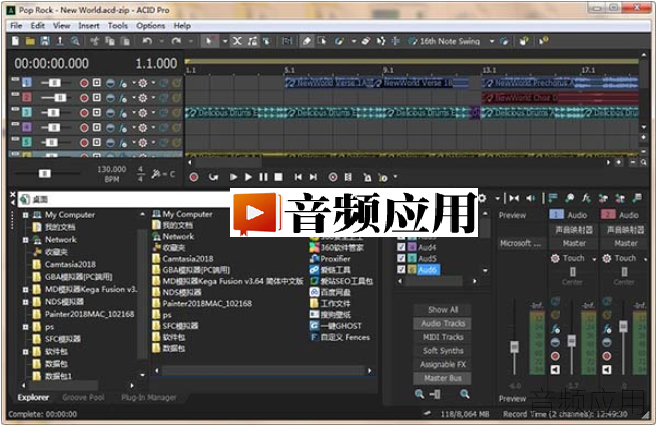Expand the My Computer tree node
This screenshot has height=426, width=657.
[x=26, y=215]
